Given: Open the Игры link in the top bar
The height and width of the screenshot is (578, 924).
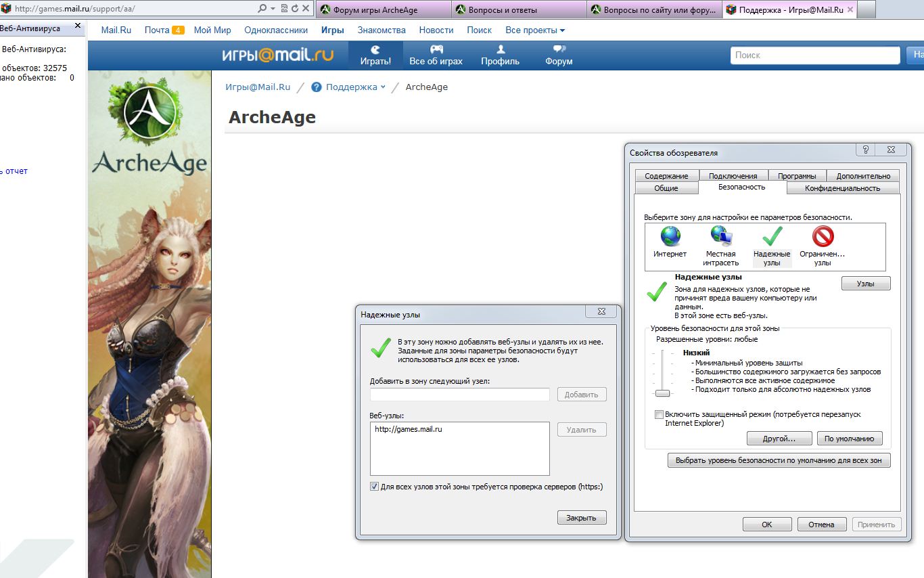Looking at the screenshot, I should (333, 30).
